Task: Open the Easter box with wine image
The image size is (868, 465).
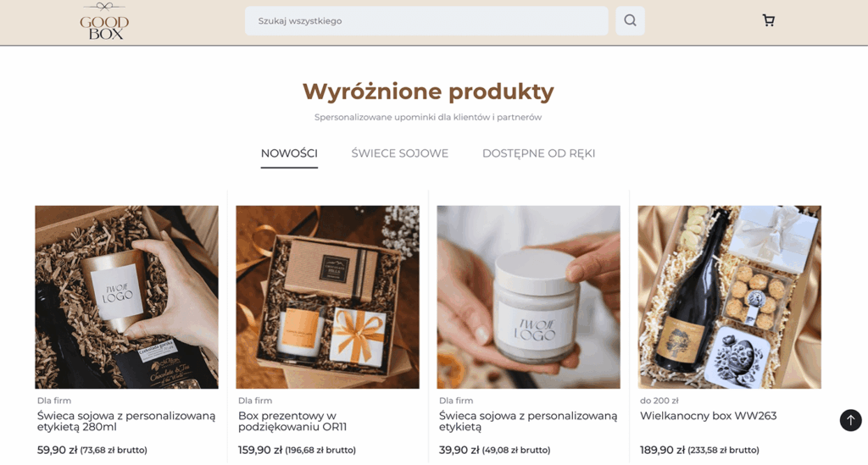Action: pos(730,297)
